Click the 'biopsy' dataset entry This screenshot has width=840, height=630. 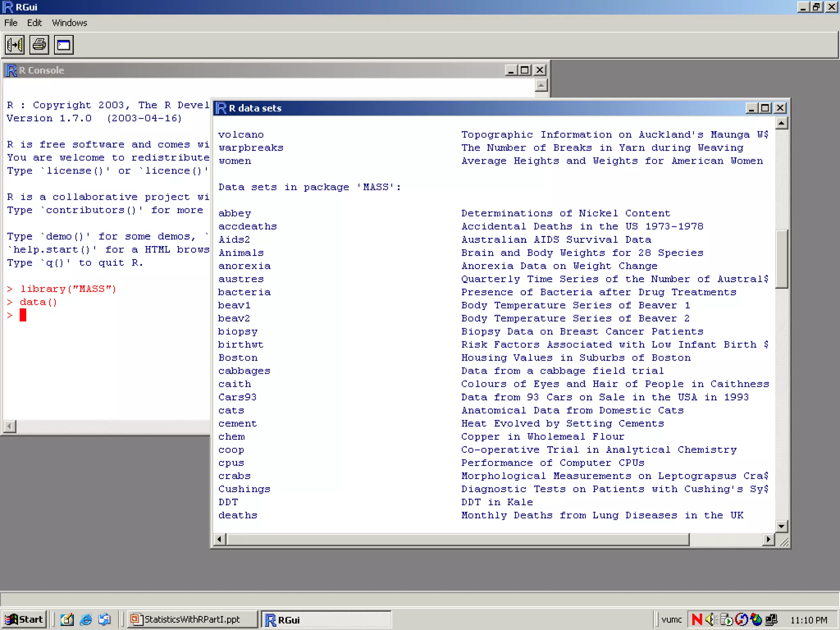click(x=238, y=331)
